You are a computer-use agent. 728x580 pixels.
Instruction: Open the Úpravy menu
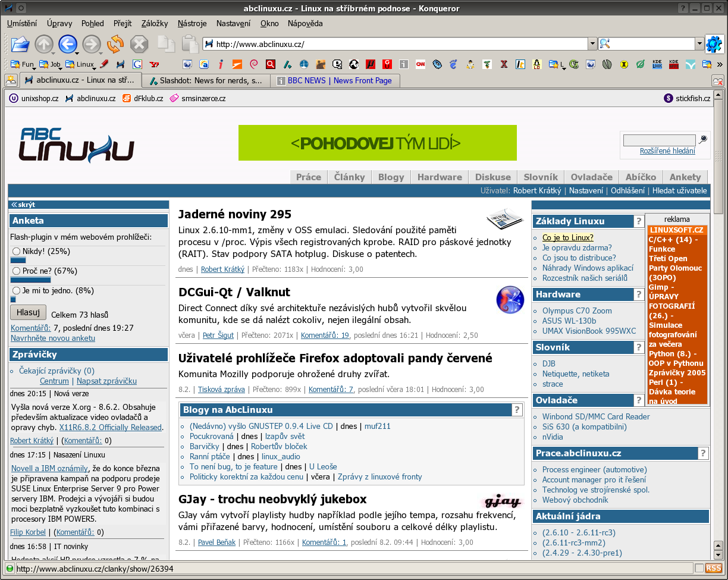[59, 23]
